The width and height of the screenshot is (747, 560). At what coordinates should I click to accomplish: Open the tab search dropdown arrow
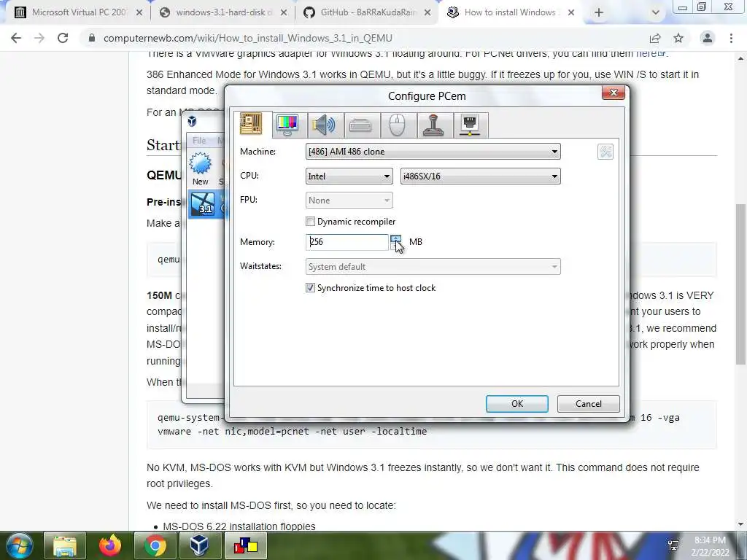point(656,12)
